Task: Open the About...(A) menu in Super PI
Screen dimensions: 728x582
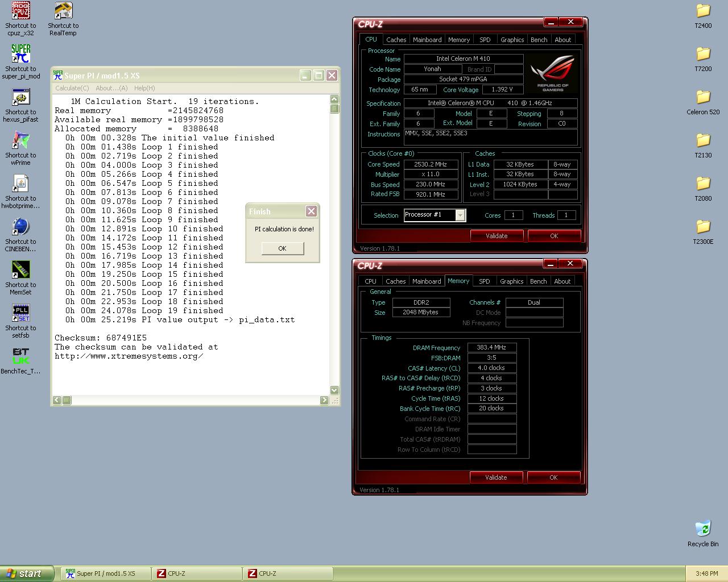Action: [111, 88]
